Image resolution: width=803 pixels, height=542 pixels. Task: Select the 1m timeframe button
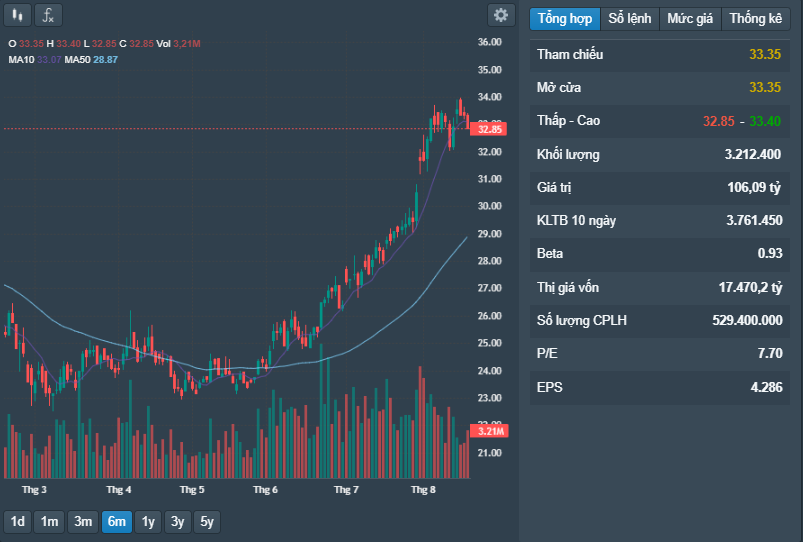(x=49, y=522)
